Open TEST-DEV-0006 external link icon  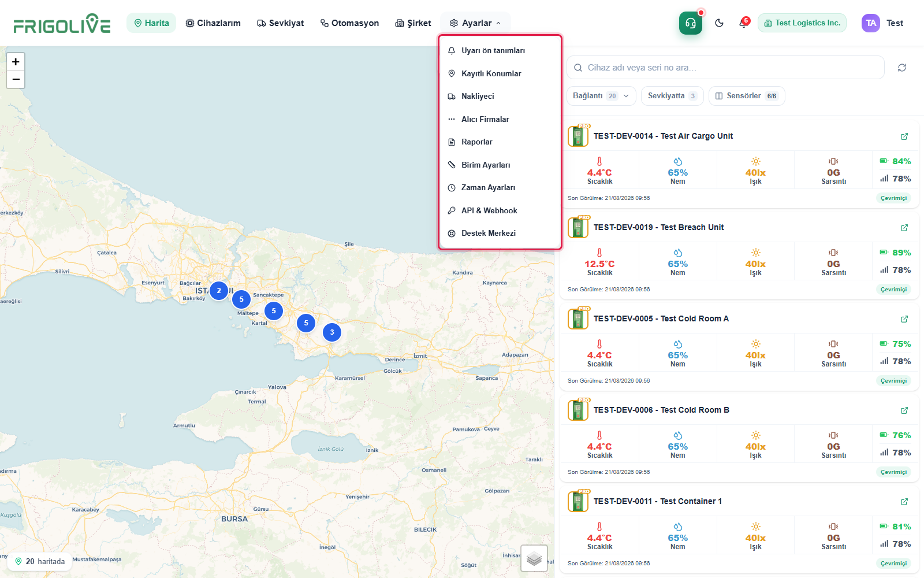[x=904, y=410]
